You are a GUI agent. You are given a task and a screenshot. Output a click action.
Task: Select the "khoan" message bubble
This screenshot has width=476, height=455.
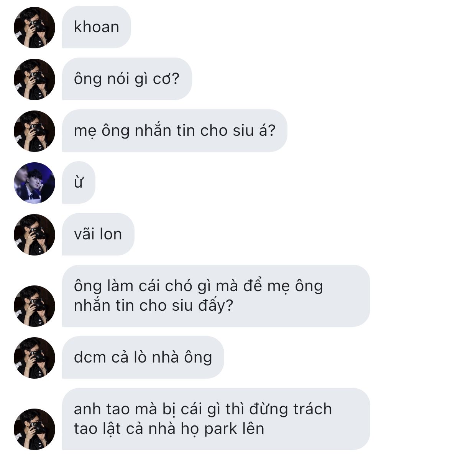pyautogui.click(x=97, y=27)
